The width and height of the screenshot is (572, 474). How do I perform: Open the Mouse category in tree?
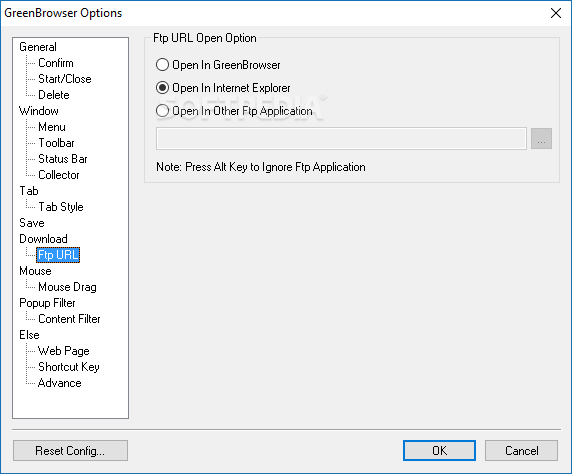click(x=35, y=271)
